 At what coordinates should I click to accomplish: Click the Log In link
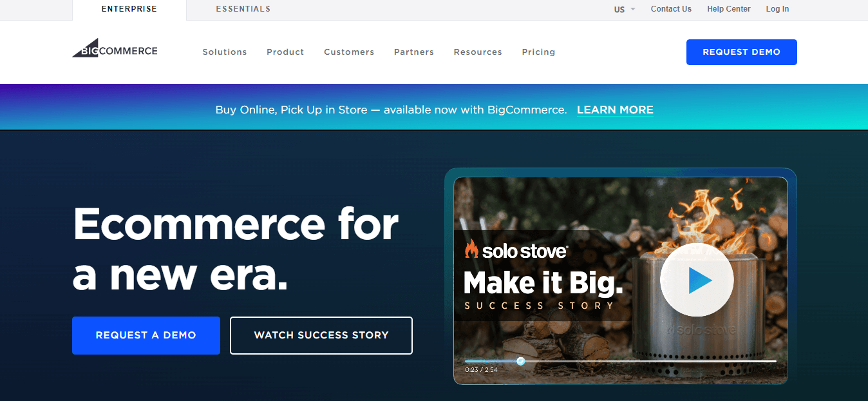pos(777,9)
